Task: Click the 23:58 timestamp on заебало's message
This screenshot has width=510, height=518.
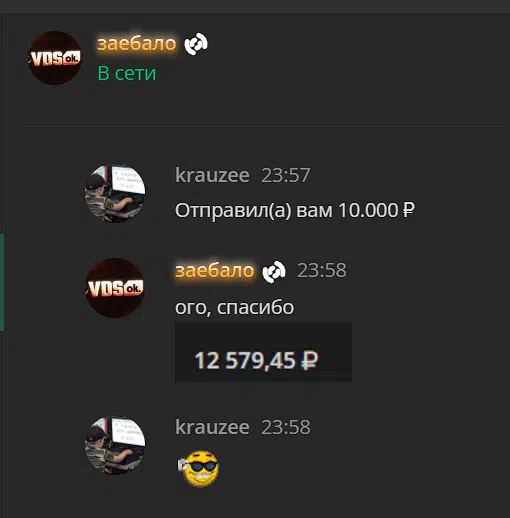Action: click(322, 270)
